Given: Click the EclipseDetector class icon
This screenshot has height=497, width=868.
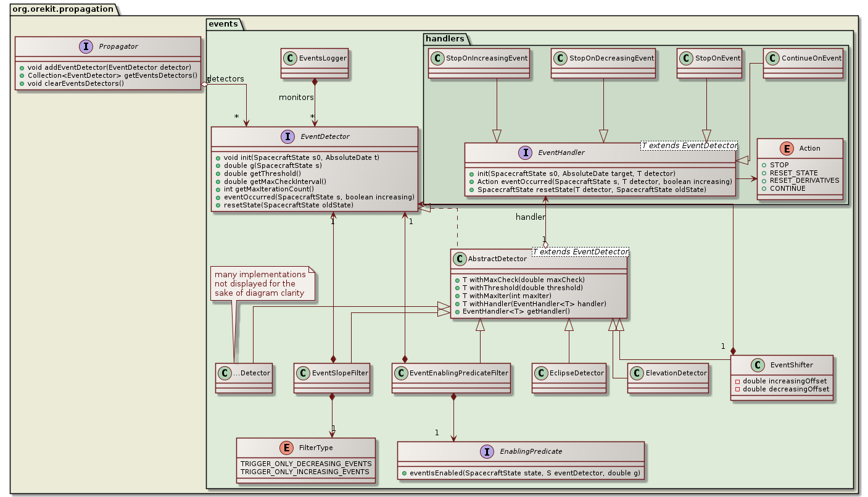Looking at the screenshot, I should 540,373.
